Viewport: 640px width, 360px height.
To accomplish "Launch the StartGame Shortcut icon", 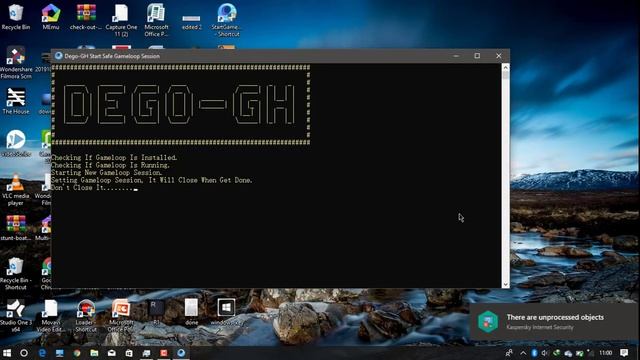I will tap(226, 20).
